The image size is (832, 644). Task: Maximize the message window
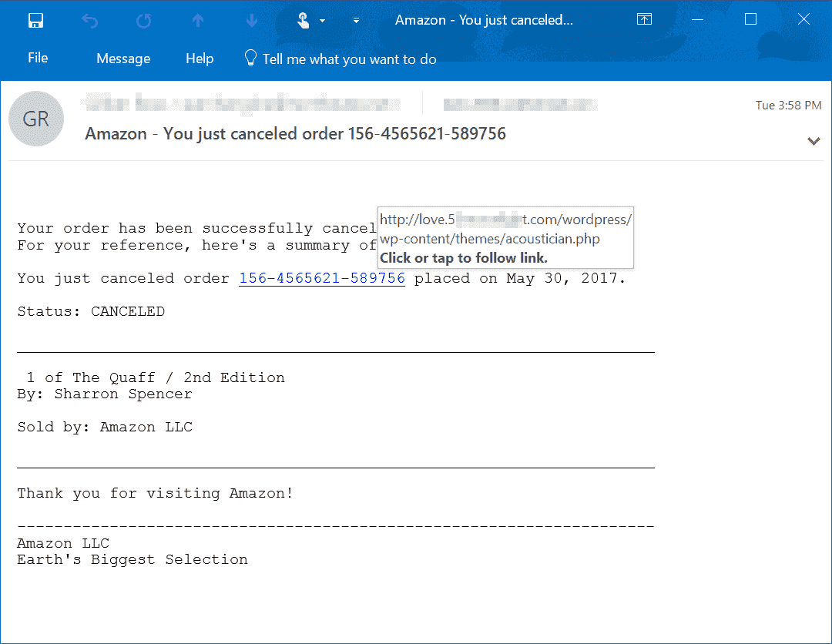pos(750,19)
